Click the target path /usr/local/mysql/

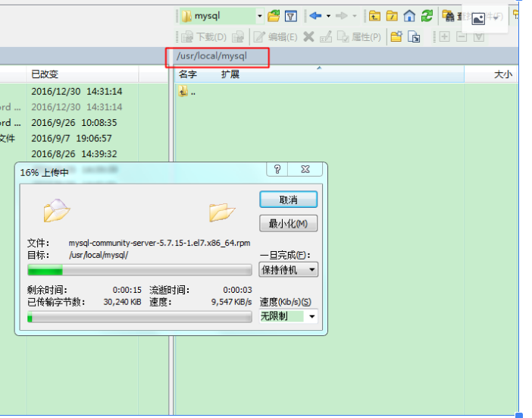(x=99, y=255)
